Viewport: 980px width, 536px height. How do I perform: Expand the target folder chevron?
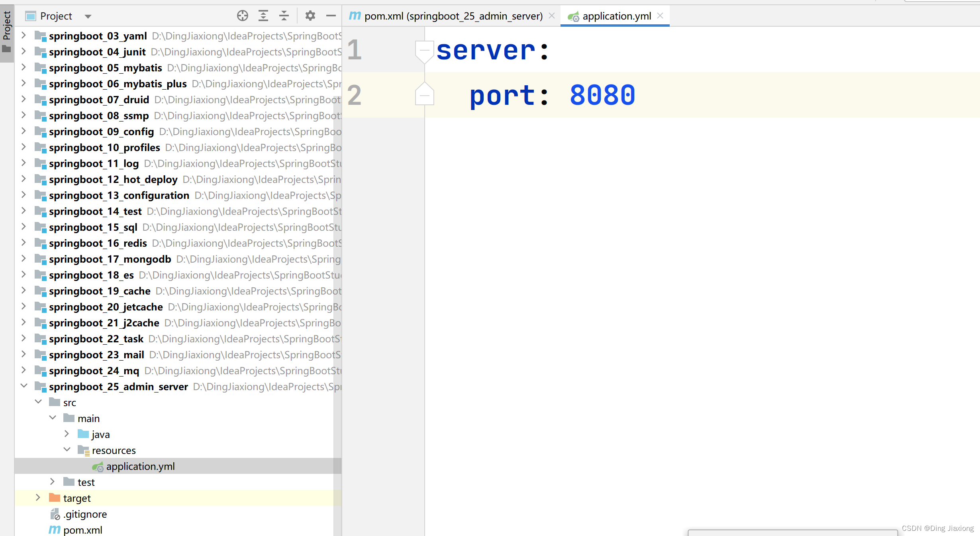point(38,497)
